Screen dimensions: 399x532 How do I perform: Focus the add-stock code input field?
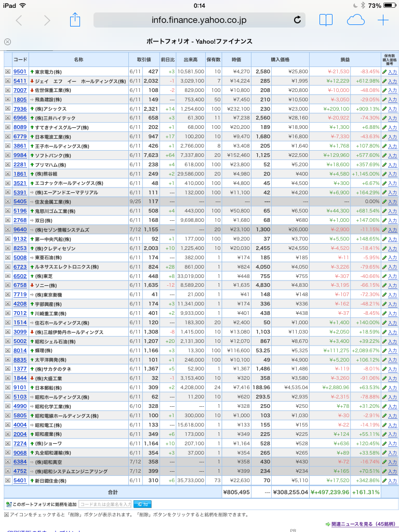tap(105, 504)
